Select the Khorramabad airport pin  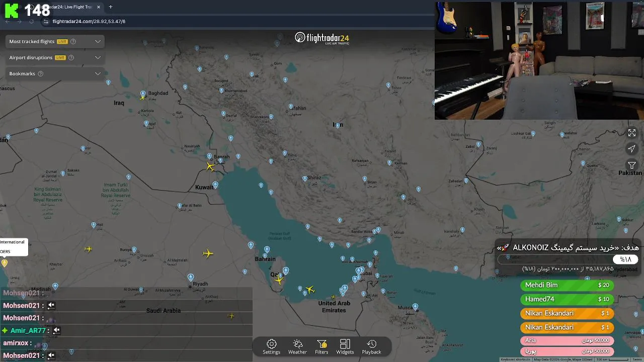click(221, 91)
